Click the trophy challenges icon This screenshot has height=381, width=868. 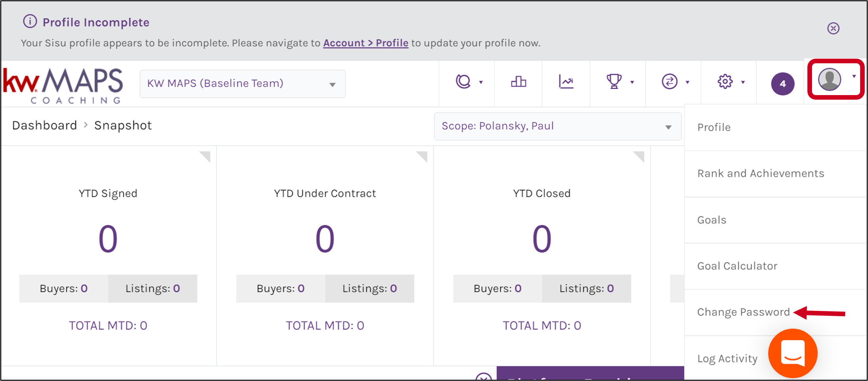coord(614,82)
